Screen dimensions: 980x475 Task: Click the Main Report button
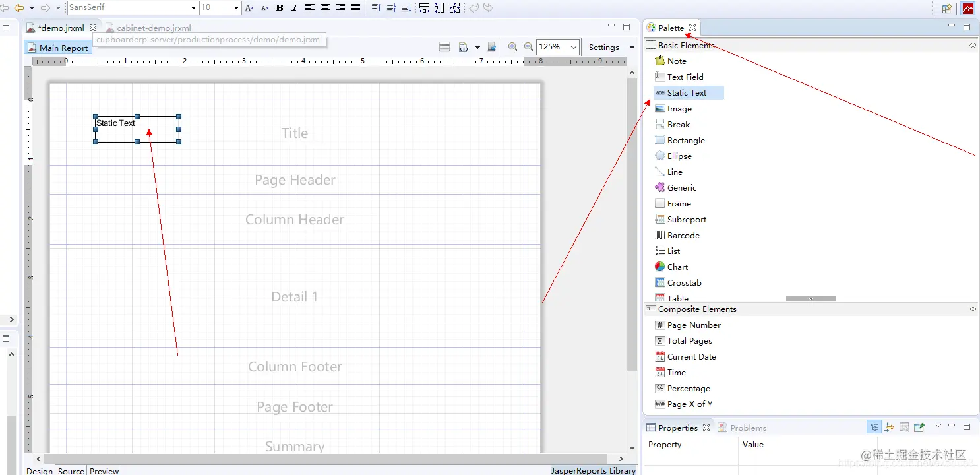(x=58, y=47)
